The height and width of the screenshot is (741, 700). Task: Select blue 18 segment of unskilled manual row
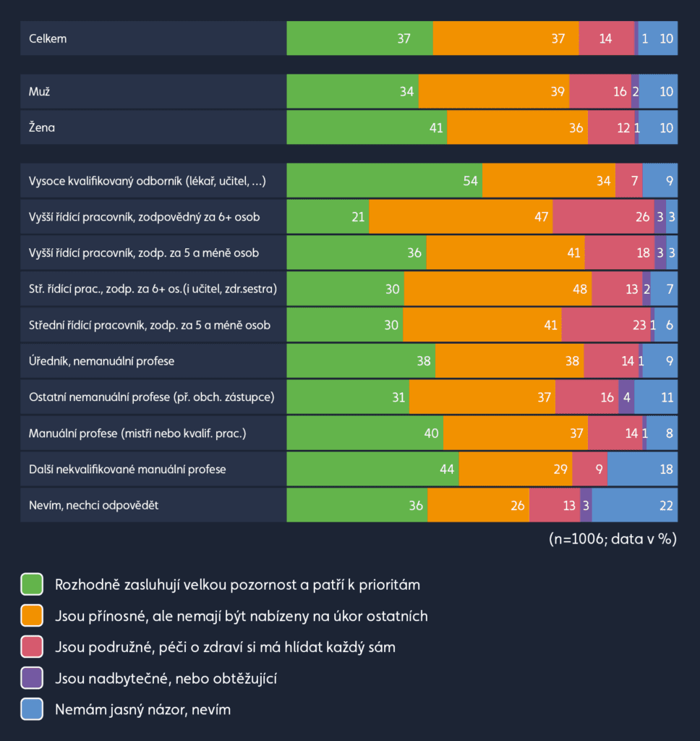[x=642, y=470]
